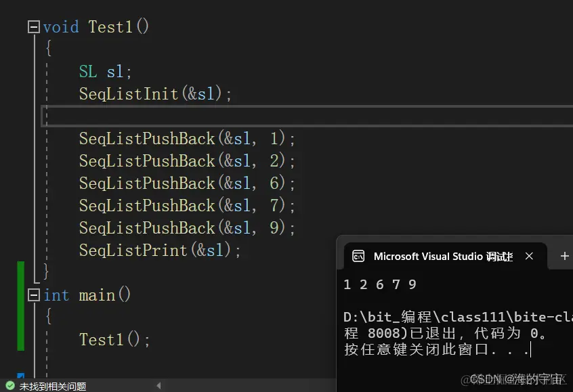Click the 'Test1();' call inside main
The width and height of the screenshot is (573, 392).
click(x=114, y=339)
